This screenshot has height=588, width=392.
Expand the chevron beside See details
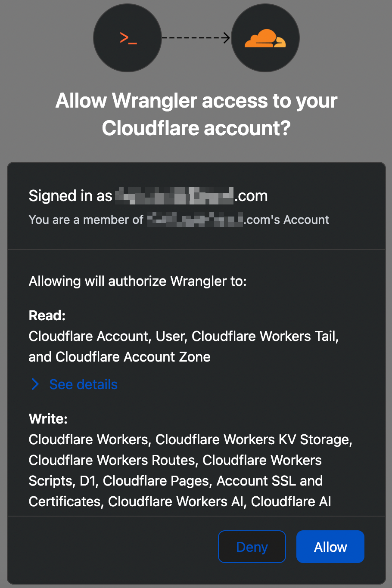35,384
